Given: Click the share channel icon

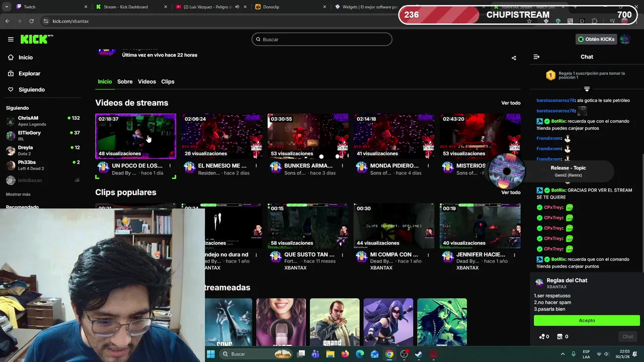Looking at the screenshot, I should [x=514, y=58].
